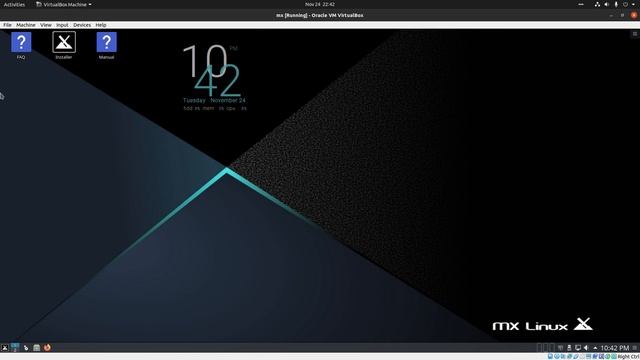
Task: Expand the host system menu arrow
Action: [x=633, y=4]
